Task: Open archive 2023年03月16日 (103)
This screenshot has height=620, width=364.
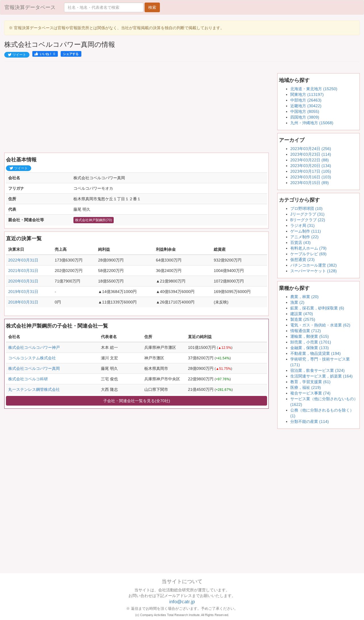Action: [x=310, y=177]
